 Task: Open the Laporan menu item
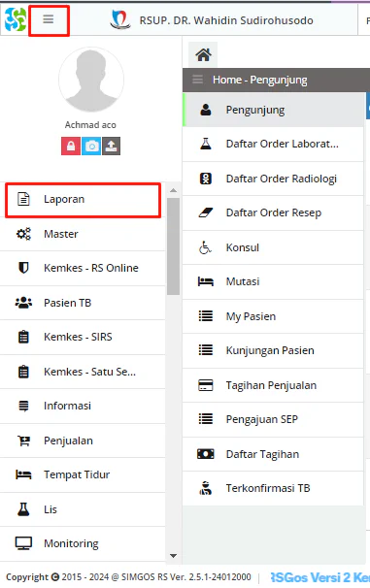click(84, 200)
